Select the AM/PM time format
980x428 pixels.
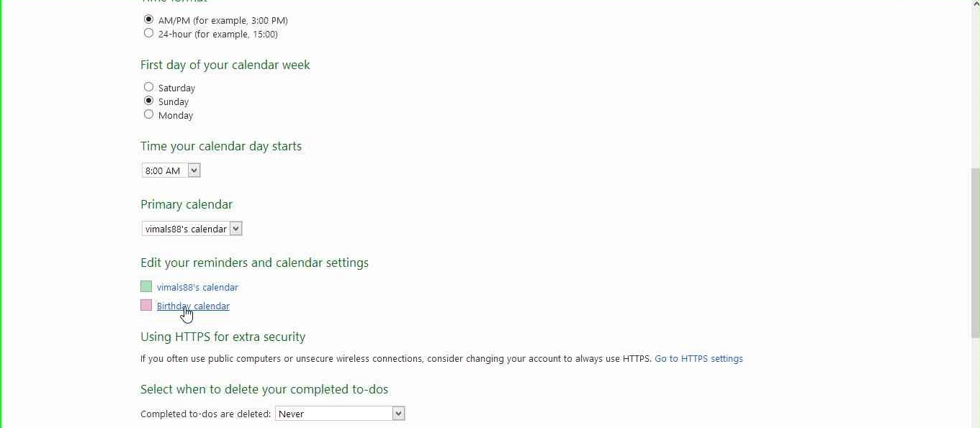(148, 19)
